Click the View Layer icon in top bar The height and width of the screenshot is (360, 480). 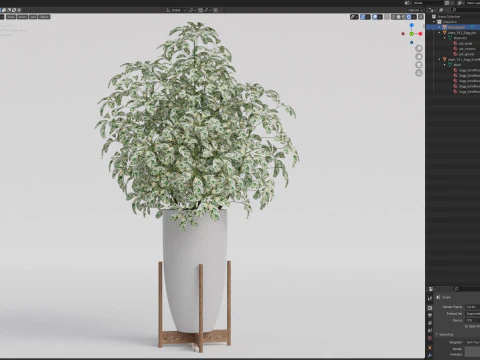(x=460, y=3)
